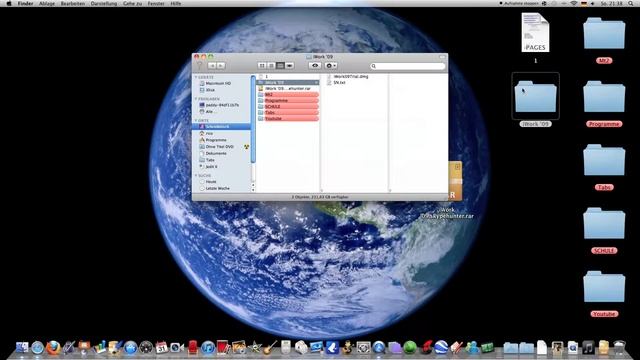Open the Gehe zu menu
Viewport: 640px width, 360px height.
click(x=133, y=3)
